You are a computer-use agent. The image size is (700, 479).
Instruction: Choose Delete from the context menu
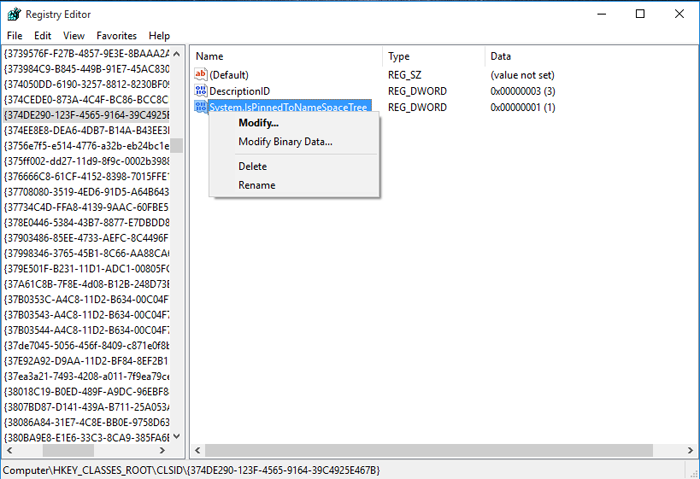tap(294, 166)
